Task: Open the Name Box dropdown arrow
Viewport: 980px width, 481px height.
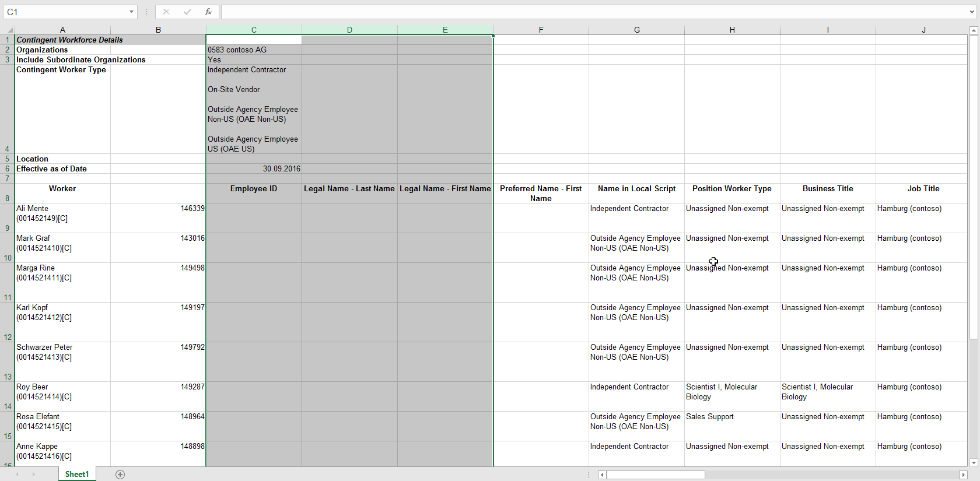Action: pyautogui.click(x=132, y=12)
